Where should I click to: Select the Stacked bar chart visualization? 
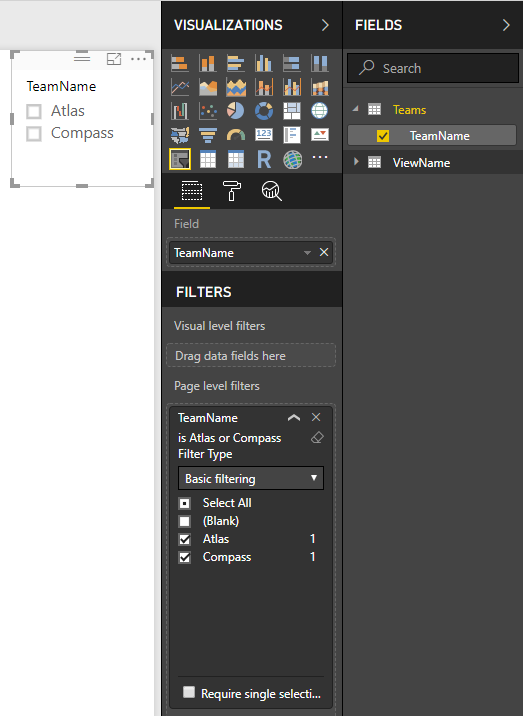(180, 63)
